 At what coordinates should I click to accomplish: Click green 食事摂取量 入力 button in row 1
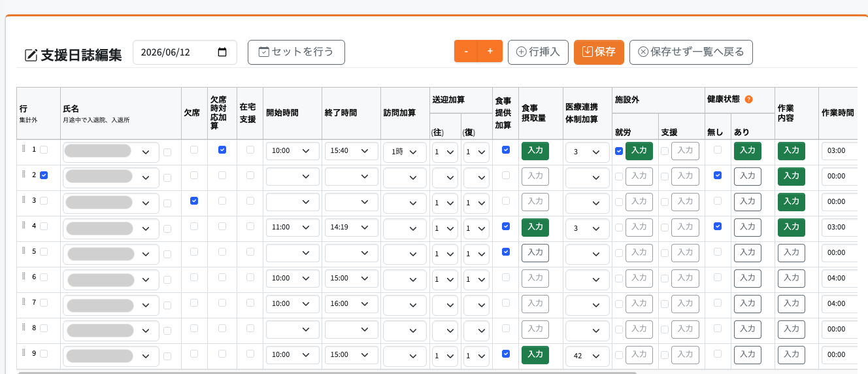[x=535, y=150]
